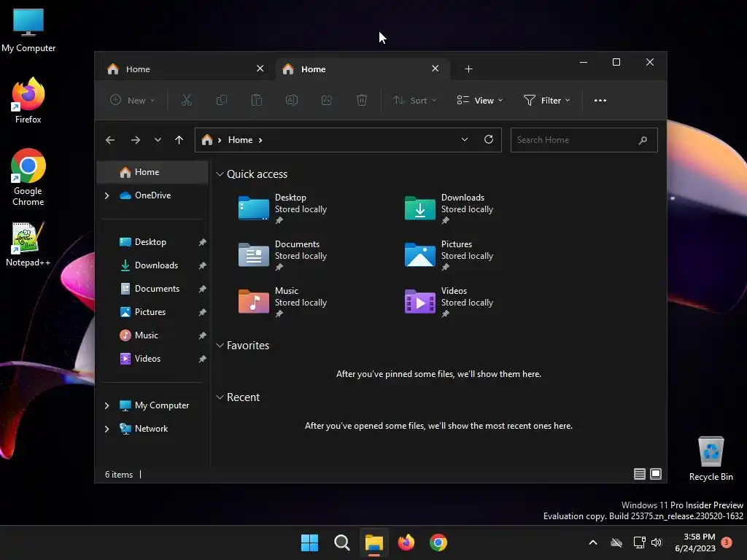Screen dimensions: 747x560
Task: Click the Share icon in toolbar
Action: click(x=327, y=100)
